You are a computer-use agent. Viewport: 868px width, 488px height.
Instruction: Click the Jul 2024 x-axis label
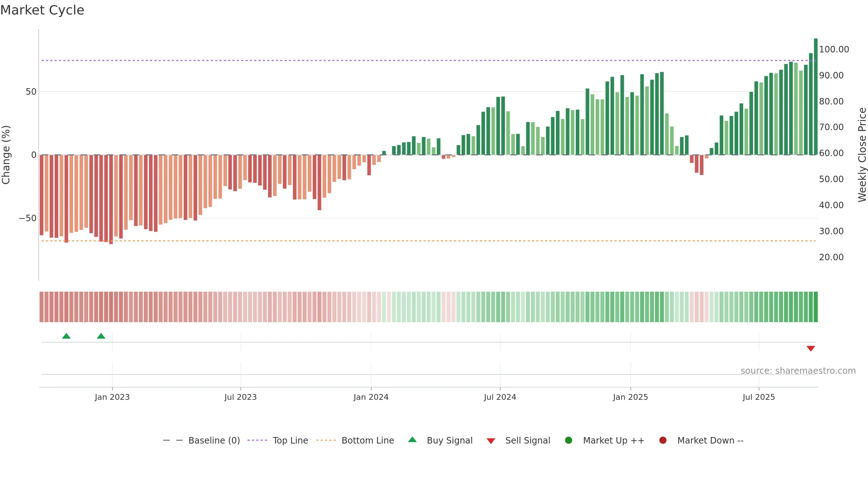pos(500,397)
